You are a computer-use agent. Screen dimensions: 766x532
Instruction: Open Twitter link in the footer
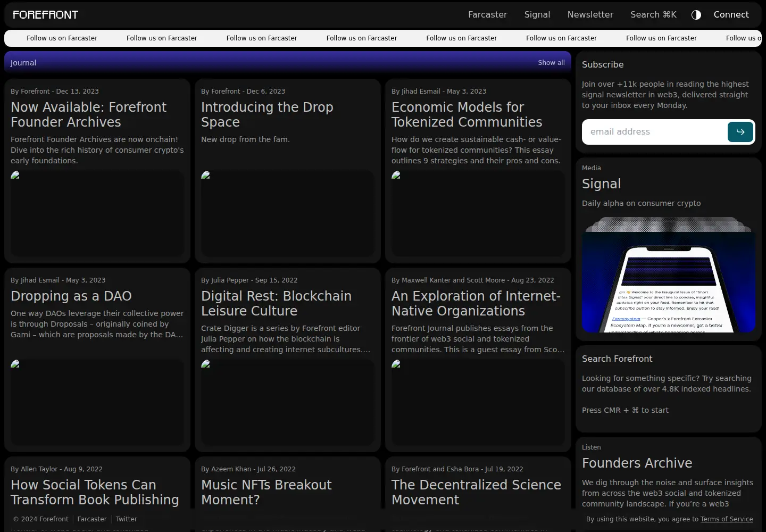point(126,519)
